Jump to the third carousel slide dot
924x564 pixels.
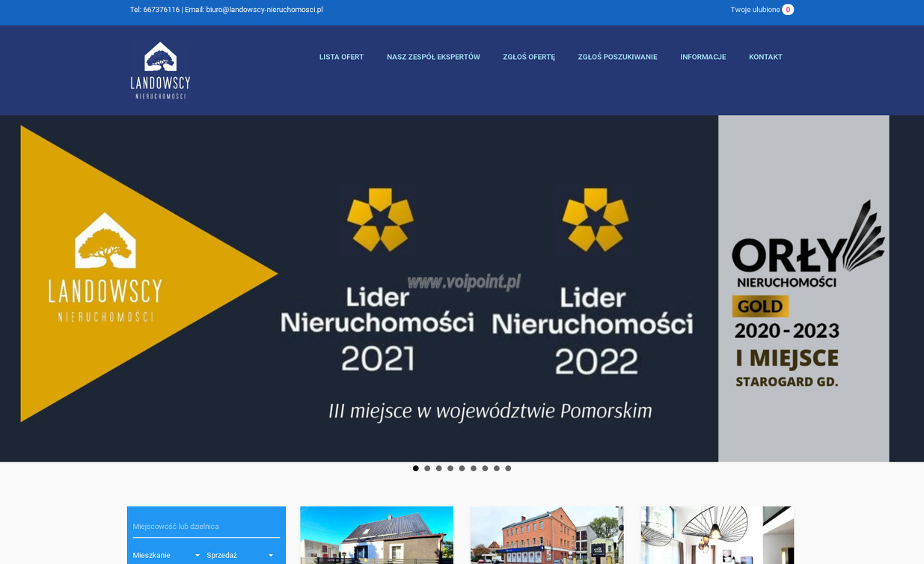pos(439,468)
